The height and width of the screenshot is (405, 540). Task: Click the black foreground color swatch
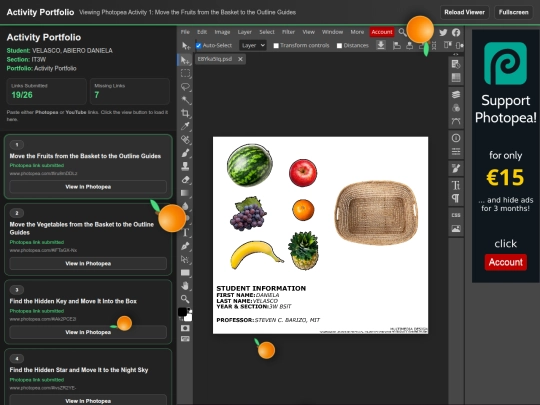[x=182, y=312]
